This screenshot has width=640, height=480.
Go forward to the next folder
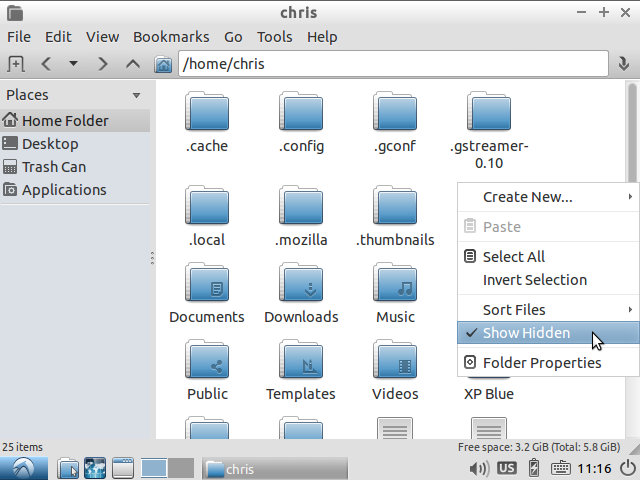pyautogui.click(x=102, y=64)
